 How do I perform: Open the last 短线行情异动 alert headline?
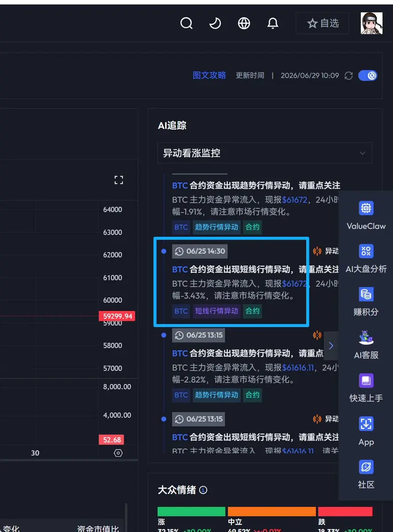click(256, 437)
